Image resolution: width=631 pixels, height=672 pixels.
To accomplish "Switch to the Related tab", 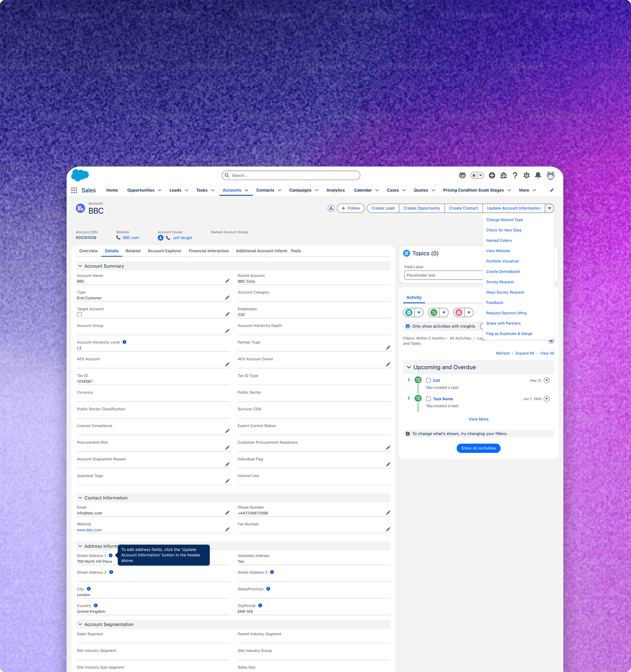I will pyautogui.click(x=133, y=251).
